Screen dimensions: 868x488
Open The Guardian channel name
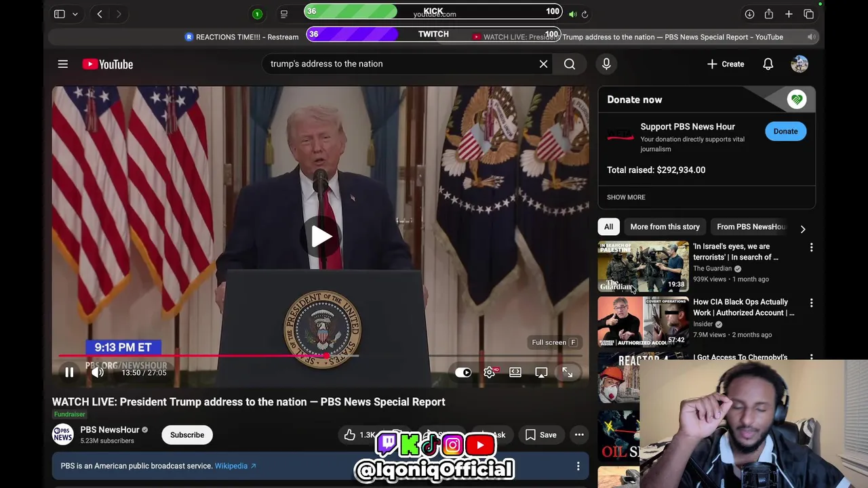tap(713, 268)
